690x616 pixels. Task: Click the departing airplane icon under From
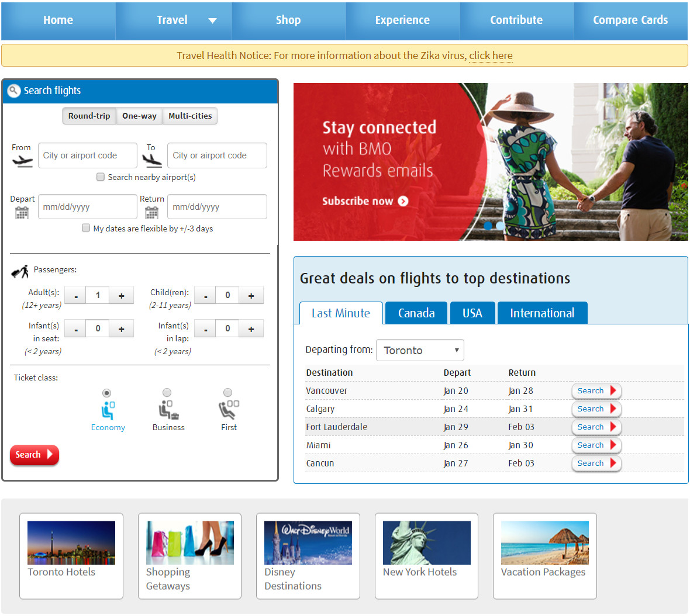(22, 161)
